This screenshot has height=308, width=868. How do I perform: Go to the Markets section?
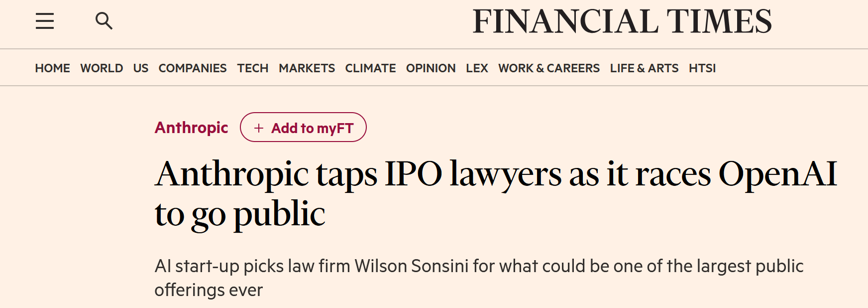307,68
